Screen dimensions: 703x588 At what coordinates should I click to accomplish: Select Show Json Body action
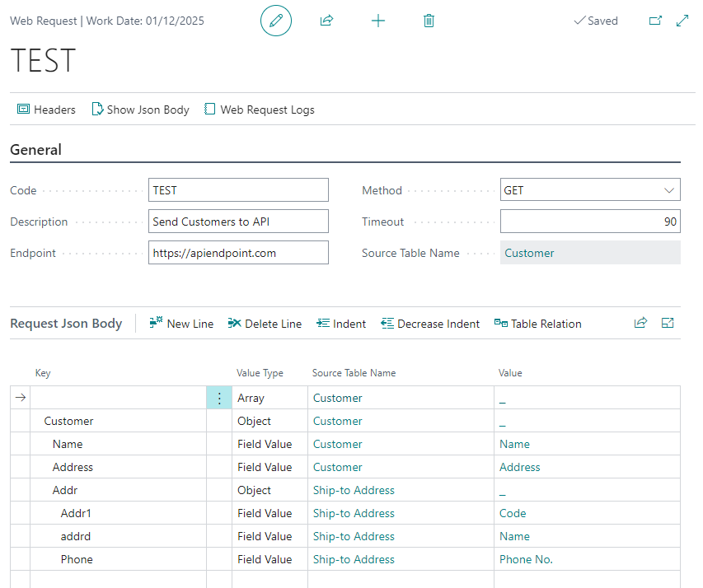pyautogui.click(x=140, y=110)
